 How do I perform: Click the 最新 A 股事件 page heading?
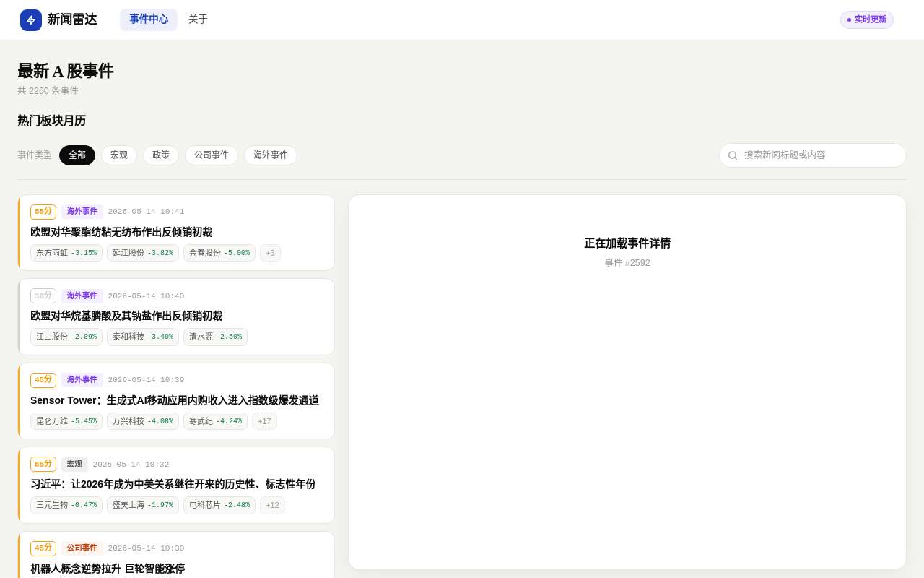[66, 71]
